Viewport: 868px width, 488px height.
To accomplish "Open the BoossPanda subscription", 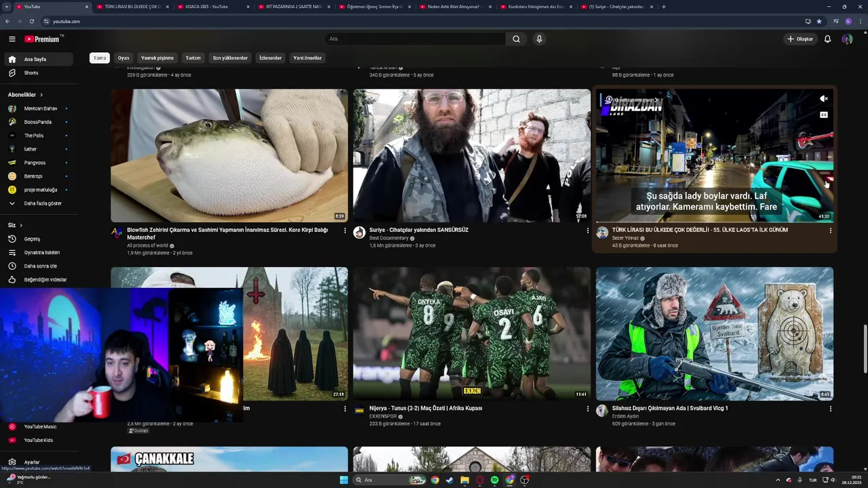I will pos(39,122).
